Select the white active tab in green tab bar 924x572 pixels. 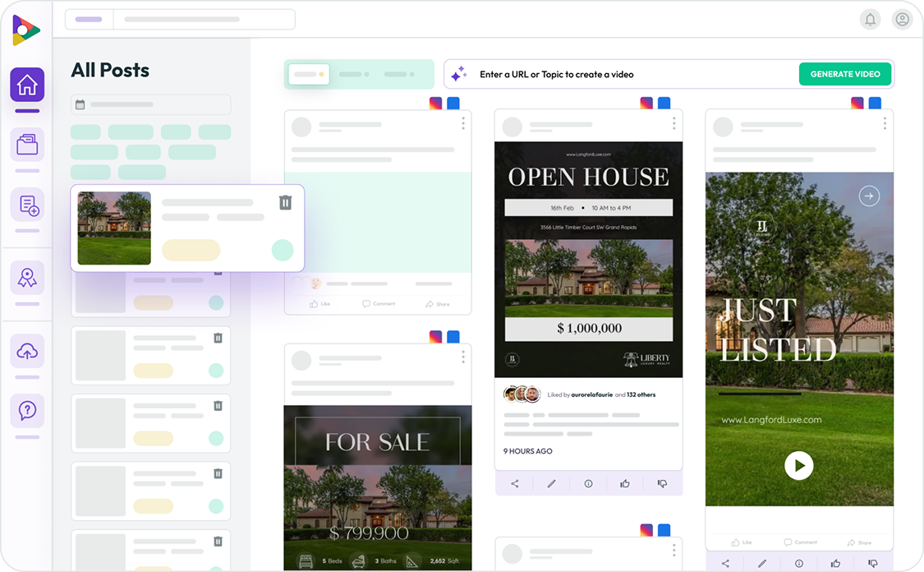(x=308, y=74)
